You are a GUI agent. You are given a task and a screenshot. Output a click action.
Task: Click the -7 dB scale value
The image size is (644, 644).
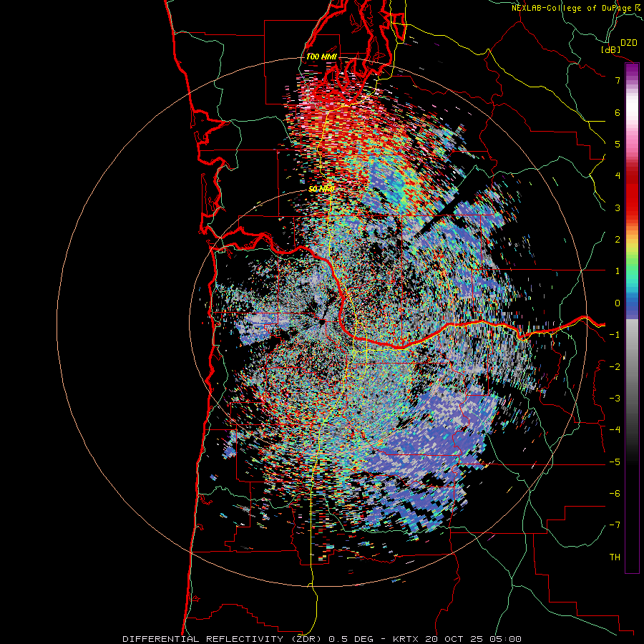click(x=615, y=525)
